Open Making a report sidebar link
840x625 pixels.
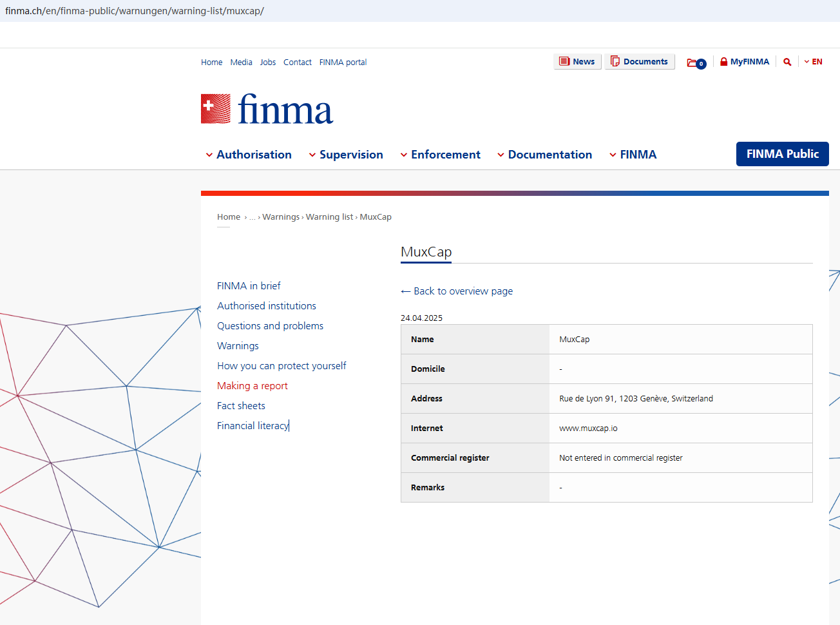(252, 386)
